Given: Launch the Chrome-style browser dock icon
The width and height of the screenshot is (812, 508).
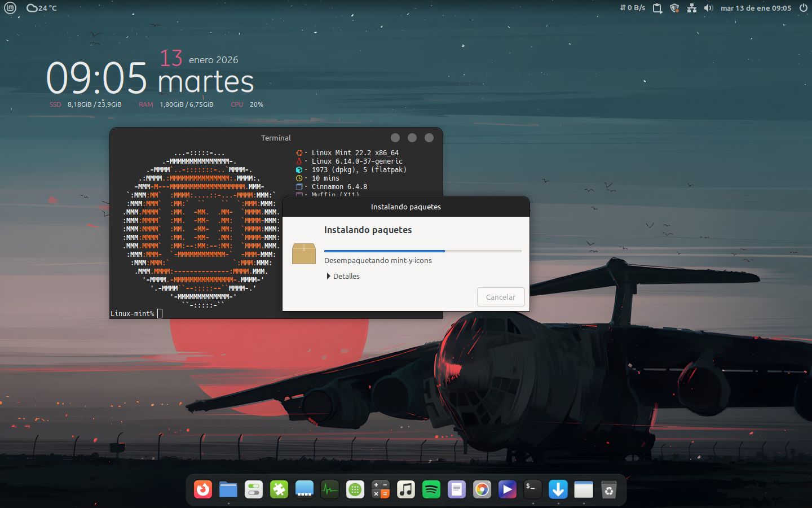Looking at the screenshot, I should coord(482,489).
